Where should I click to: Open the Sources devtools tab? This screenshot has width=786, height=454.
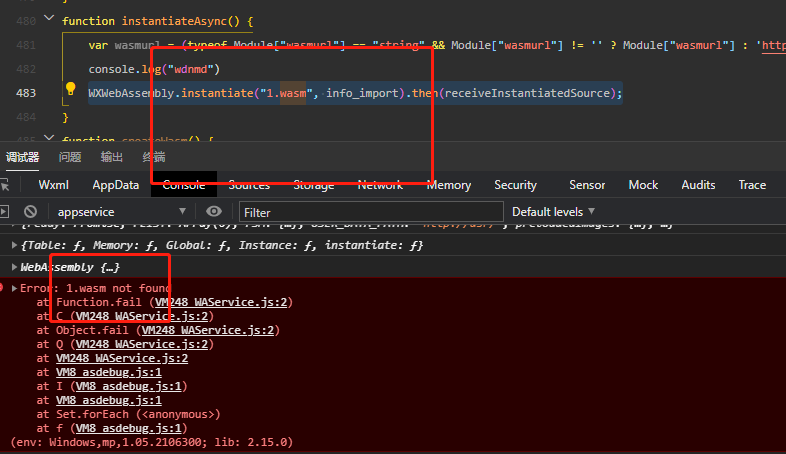pos(249,185)
